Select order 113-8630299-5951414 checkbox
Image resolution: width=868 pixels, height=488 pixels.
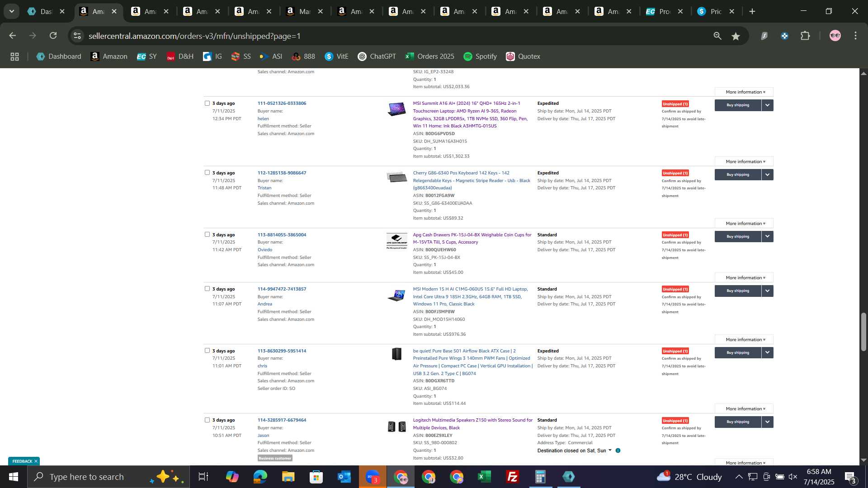[x=207, y=351]
